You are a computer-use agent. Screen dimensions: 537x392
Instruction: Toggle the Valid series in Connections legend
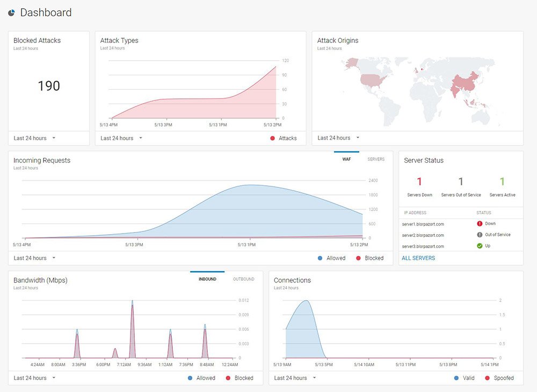coord(464,378)
